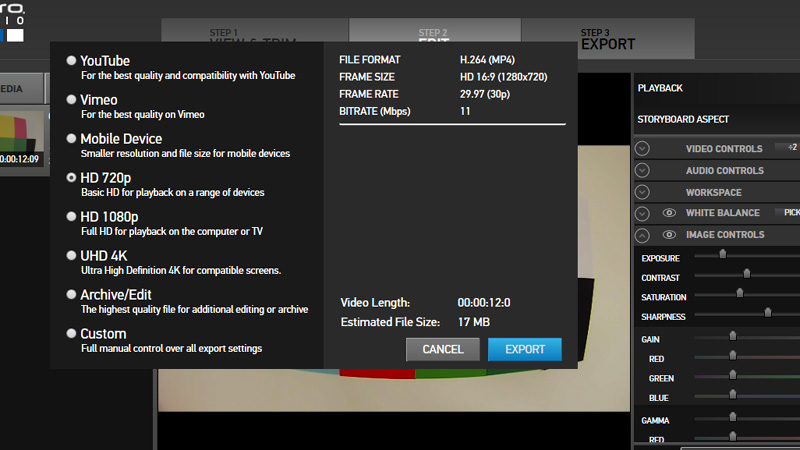Collapse the Image Controls section
The width and height of the screenshot is (800, 450).
click(x=642, y=235)
